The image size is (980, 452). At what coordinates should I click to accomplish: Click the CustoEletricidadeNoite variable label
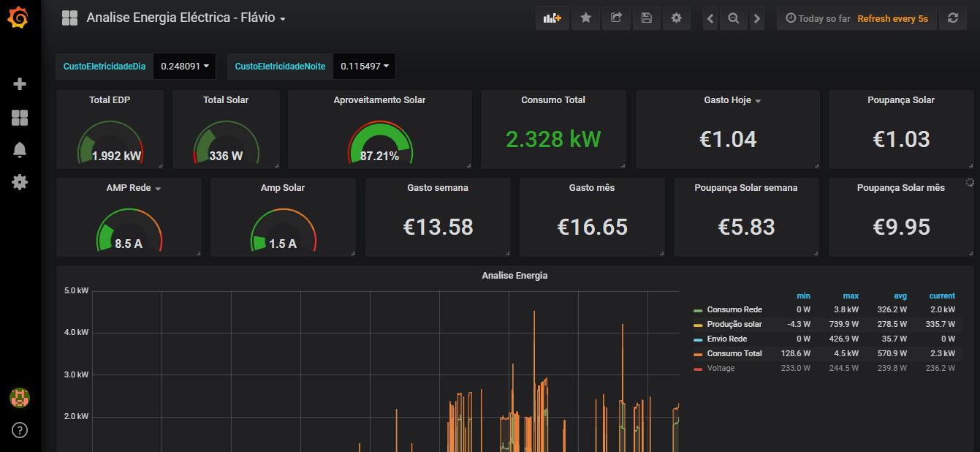pyautogui.click(x=280, y=66)
